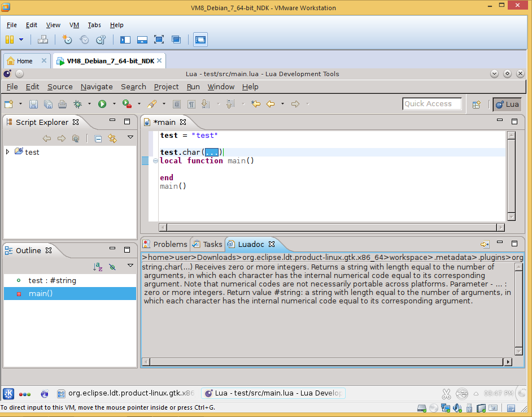Open the KDE application launcher
The image size is (532, 417).
coord(8,394)
